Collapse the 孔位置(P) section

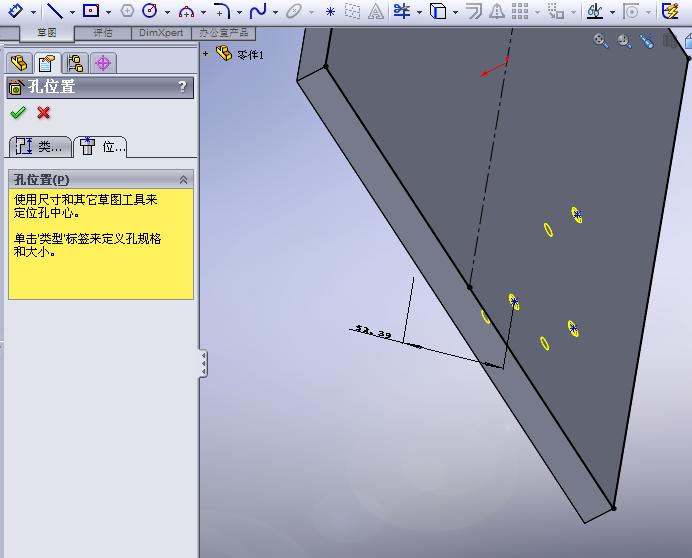(x=184, y=180)
